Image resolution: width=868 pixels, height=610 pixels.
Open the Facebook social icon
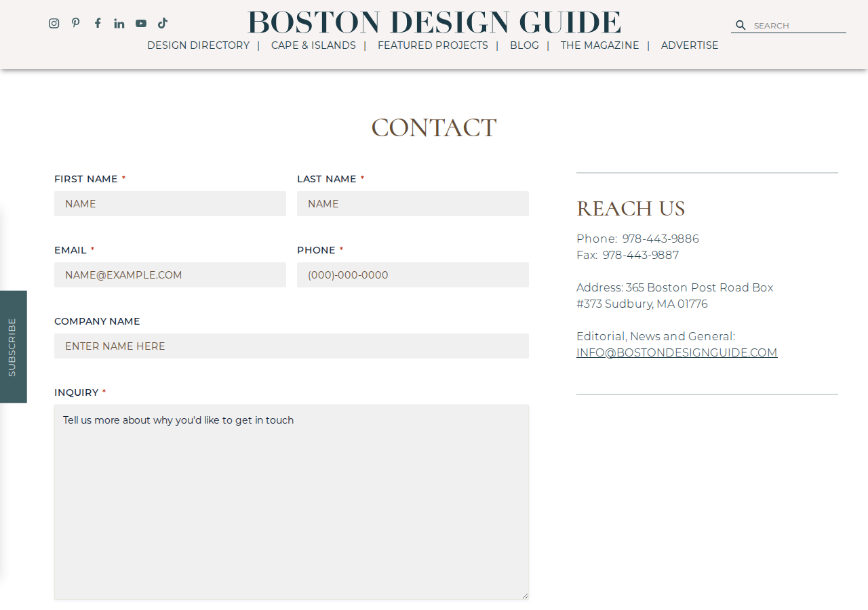(98, 23)
